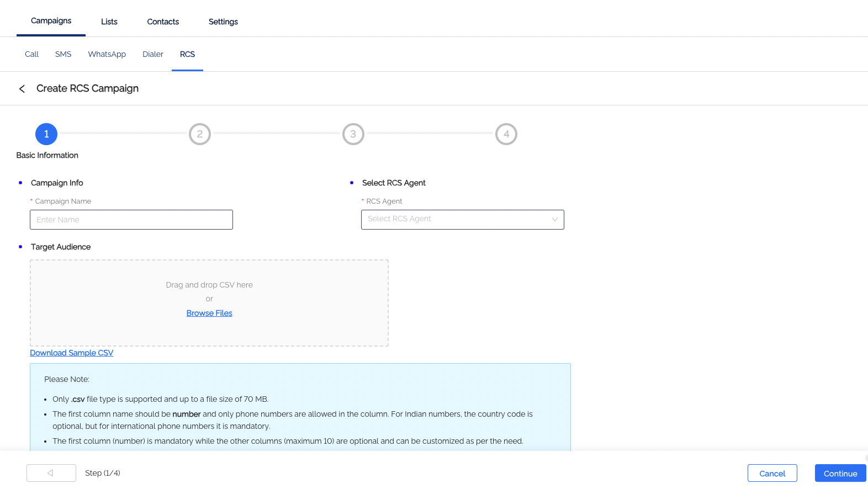Go back using the arrow beside Create RCS Campaign
868x489 pixels.
pyautogui.click(x=22, y=89)
